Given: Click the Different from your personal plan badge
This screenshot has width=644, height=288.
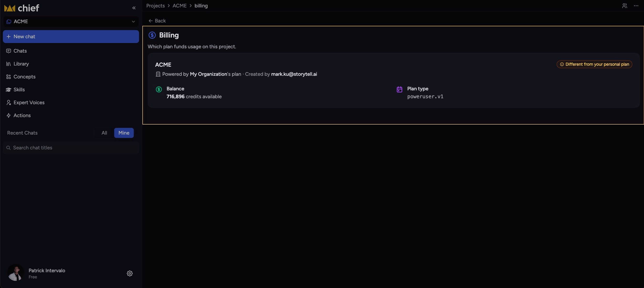Looking at the screenshot, I should 594,64.
